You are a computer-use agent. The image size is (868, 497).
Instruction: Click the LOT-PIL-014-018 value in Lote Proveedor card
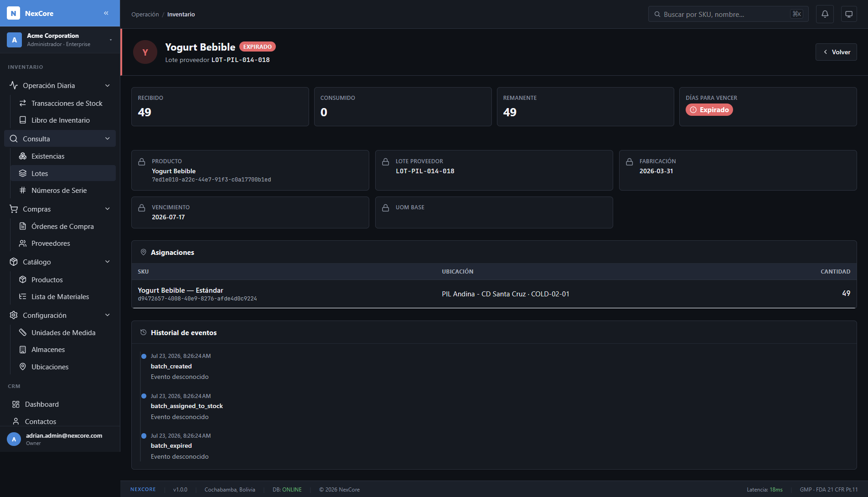click(425, 171)
